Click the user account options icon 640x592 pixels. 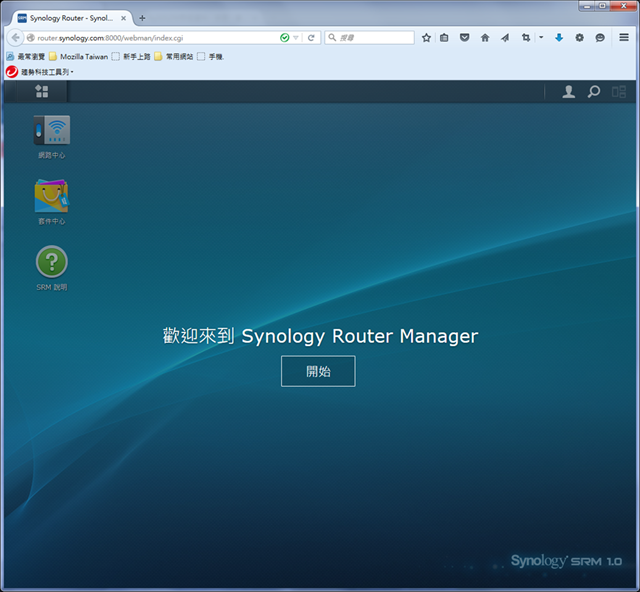tap(569, 91)
